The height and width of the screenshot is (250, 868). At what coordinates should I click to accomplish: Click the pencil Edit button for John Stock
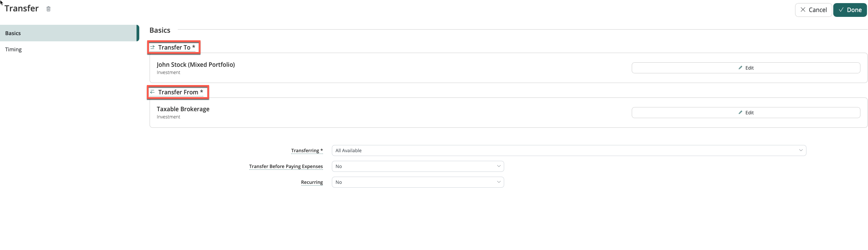(x=746, y=68)
